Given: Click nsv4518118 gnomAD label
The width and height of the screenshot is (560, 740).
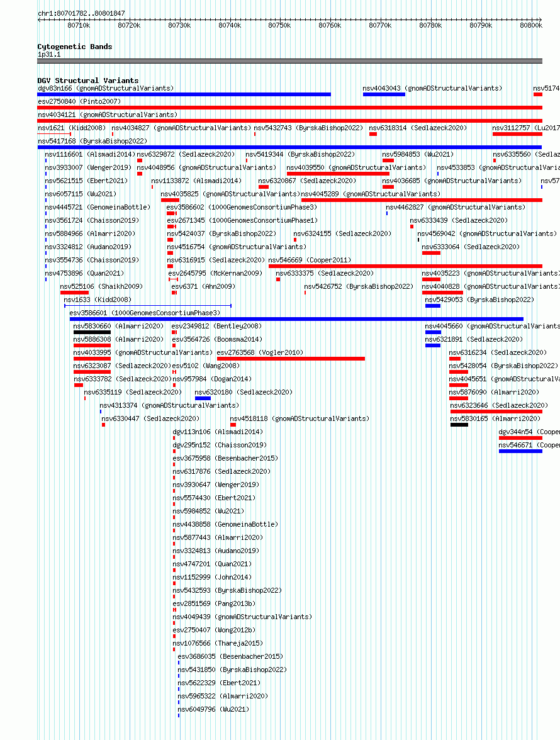Looking at the screenshot, I should tap(300, 418).
